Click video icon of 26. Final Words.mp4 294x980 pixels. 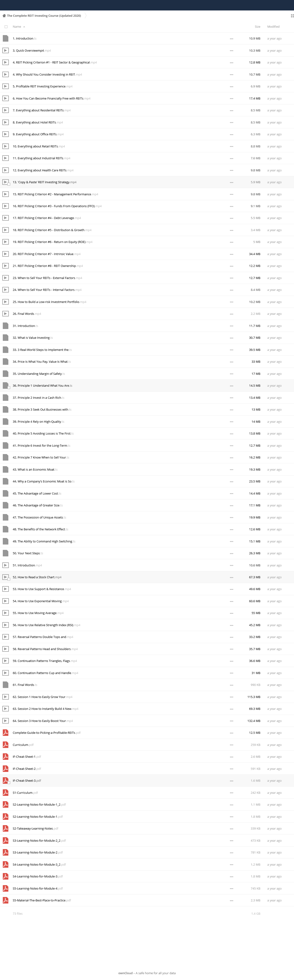(x=6, y=314)
